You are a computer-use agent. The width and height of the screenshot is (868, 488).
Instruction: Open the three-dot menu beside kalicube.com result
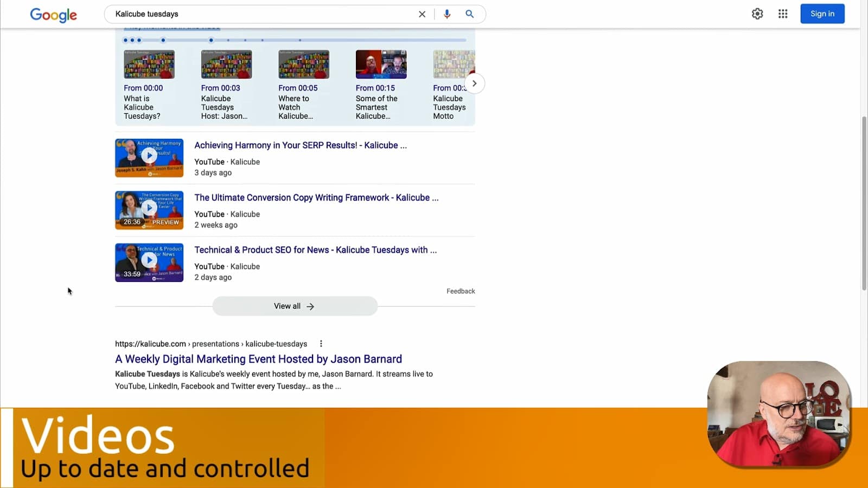(321, 344)
